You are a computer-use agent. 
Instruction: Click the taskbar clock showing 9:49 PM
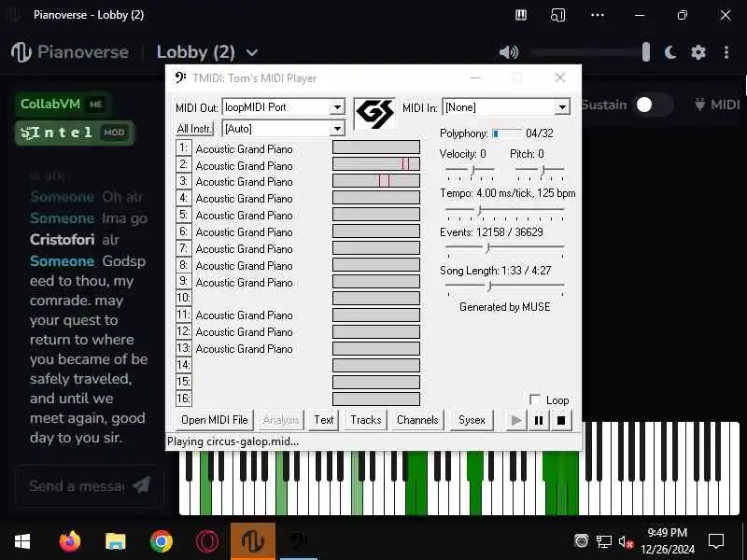[x=668, y=541]
